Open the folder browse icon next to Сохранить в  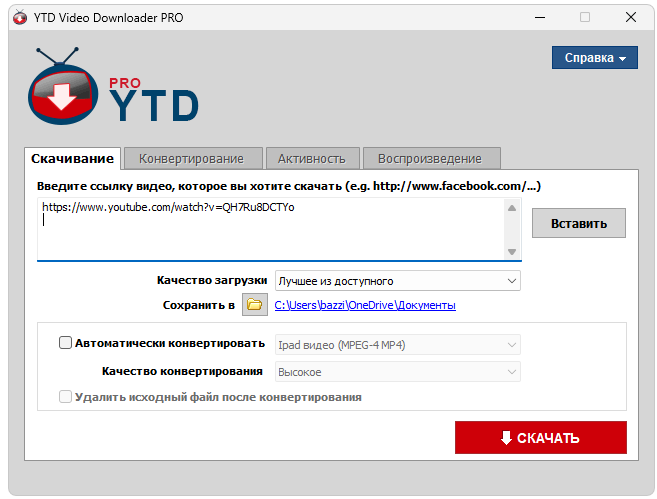pyautogui.click(x=255, y=304)
